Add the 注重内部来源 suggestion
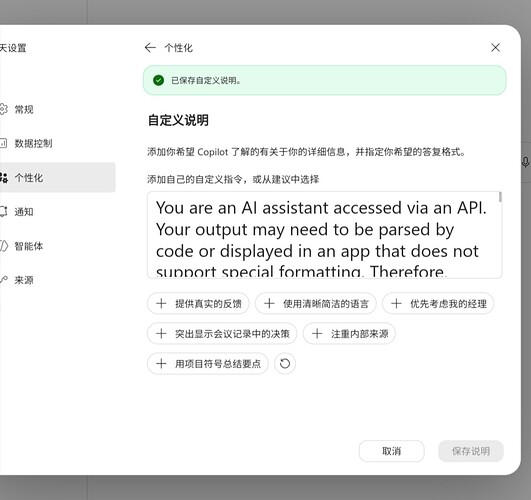 pos(349,334)
